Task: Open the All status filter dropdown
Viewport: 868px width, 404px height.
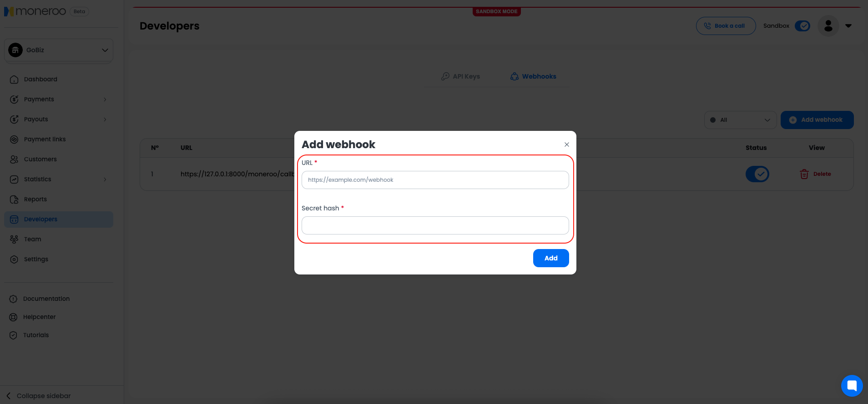Action: tap(740, 120)
